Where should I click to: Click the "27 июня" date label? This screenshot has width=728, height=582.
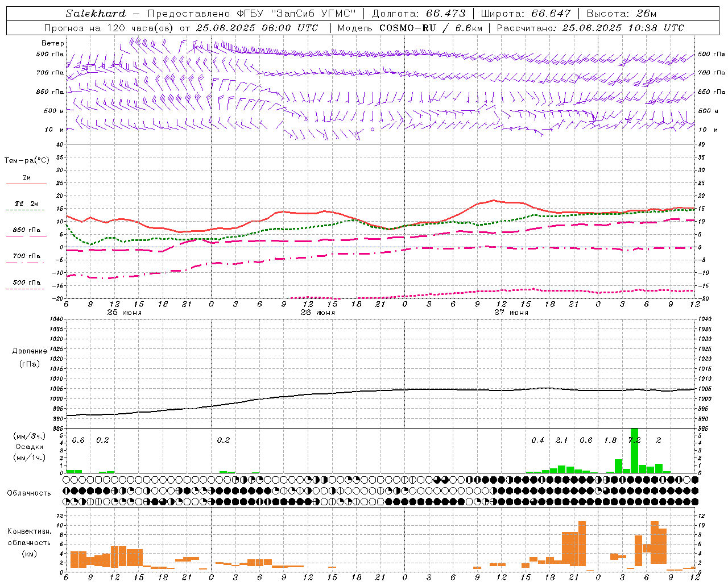[x=511, y=312]
